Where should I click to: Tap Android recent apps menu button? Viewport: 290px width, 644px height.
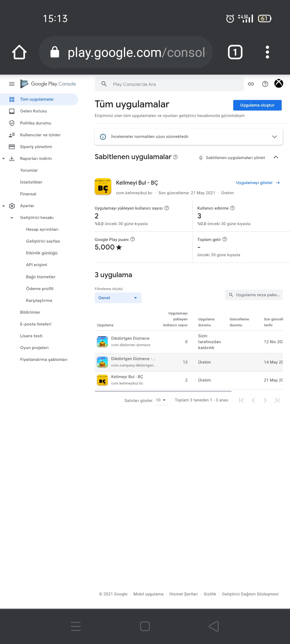76,626
